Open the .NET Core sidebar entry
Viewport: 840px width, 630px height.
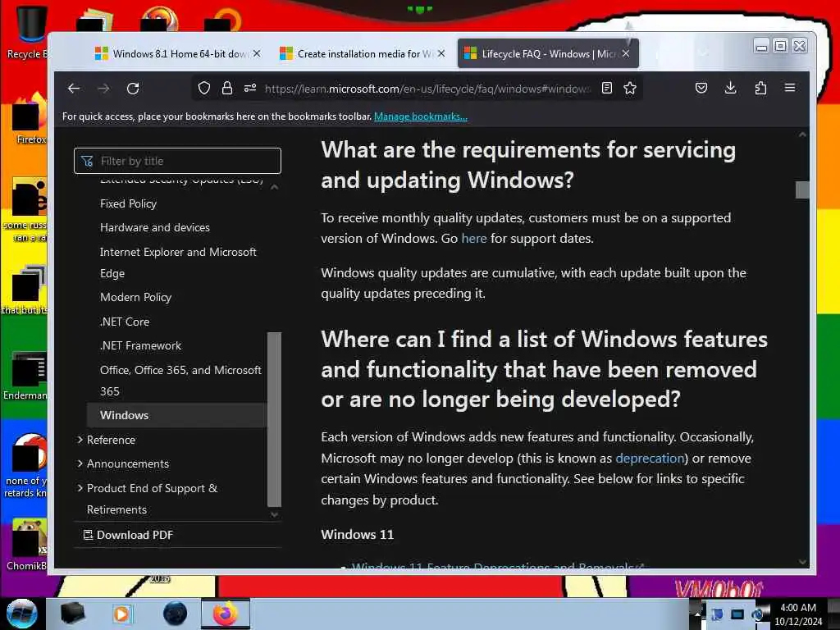(125, 322)
